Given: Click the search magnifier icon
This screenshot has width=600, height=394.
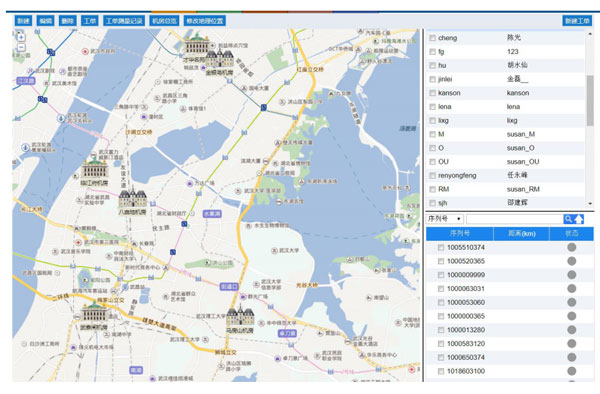Looking at the screenshot, I should [x=568, y=219].
